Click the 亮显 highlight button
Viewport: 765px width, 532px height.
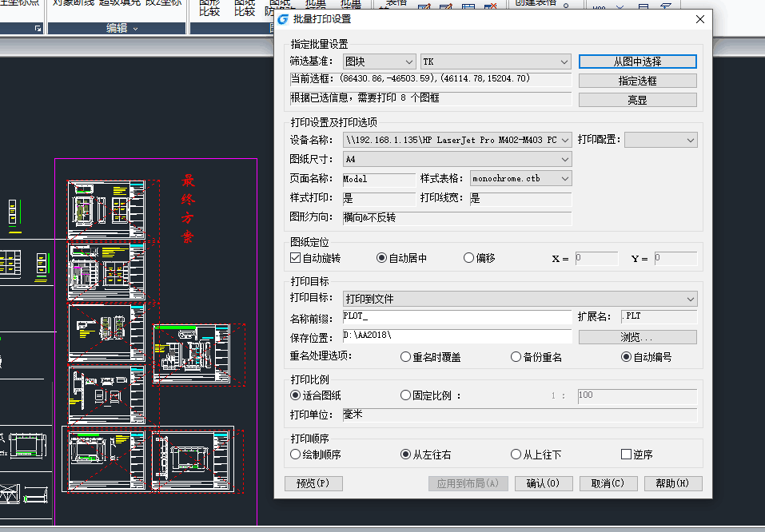tap(637, 100)
